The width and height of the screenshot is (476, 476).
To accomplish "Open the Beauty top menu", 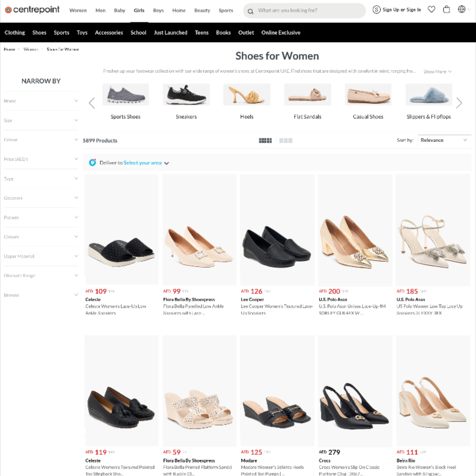I will pyautogui.click(x=202, y=10).
